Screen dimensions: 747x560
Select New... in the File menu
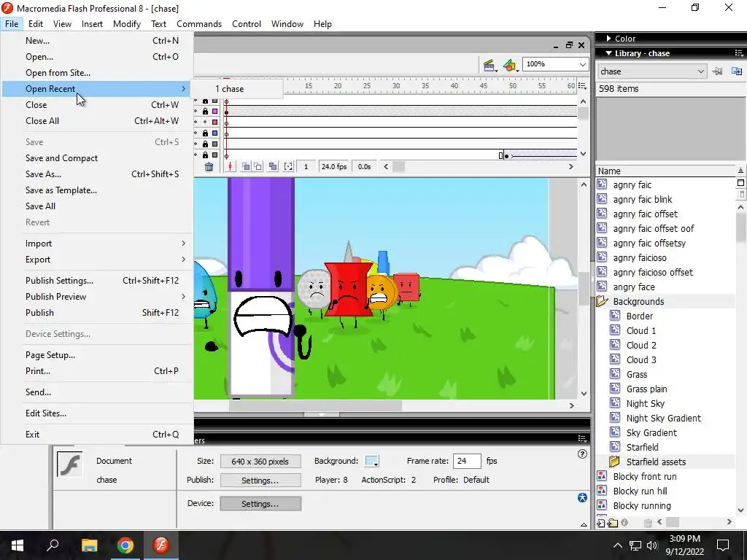[97, 41]
